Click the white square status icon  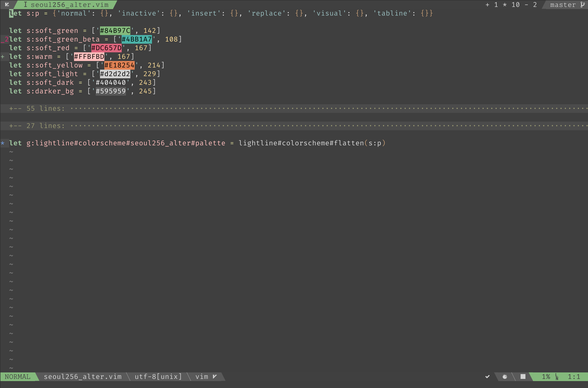coord(523,377)
